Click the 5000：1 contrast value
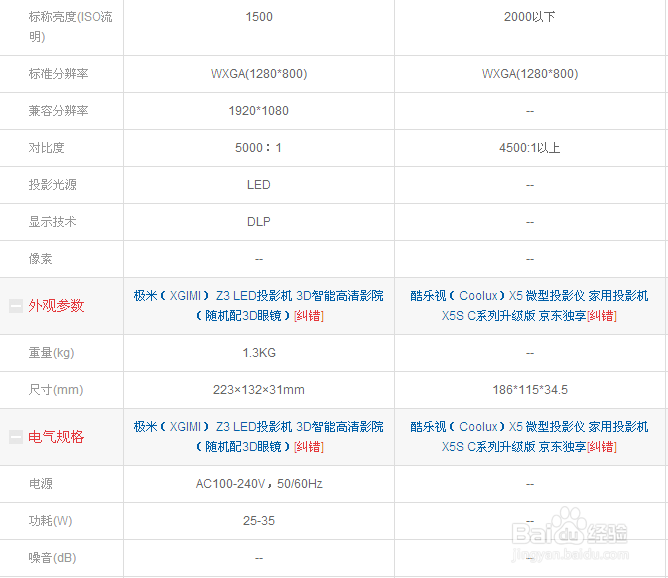Image resolution: width=668 pixels, height=578 pixels. pyautogui.click(x=258, y=148)
